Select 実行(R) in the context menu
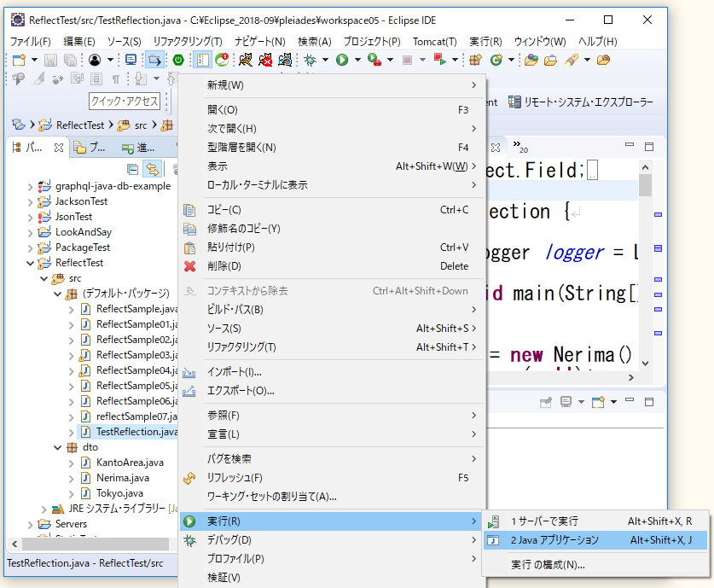 pyautogui.click(x=331, y=521)
